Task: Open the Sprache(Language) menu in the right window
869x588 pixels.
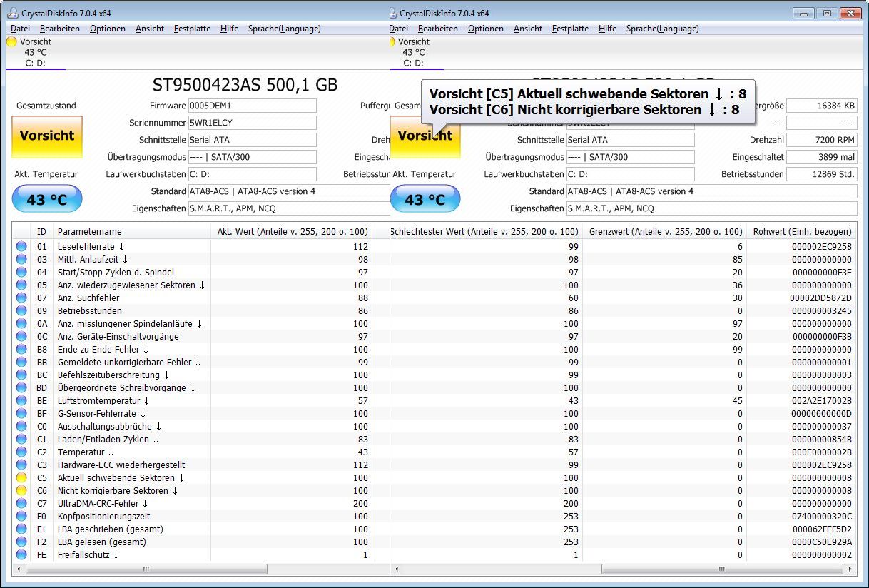Action: click(663, 29)
